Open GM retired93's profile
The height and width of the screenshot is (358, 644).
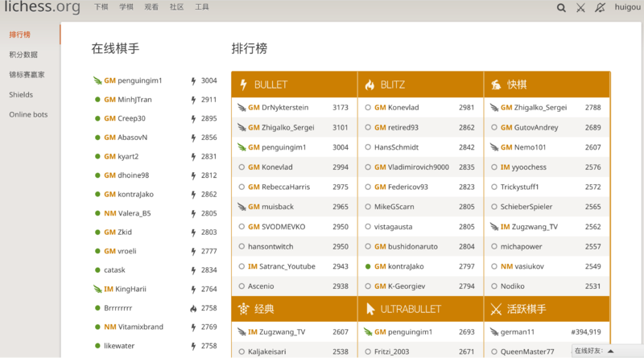pyautogui.click(x=396, y=128)
